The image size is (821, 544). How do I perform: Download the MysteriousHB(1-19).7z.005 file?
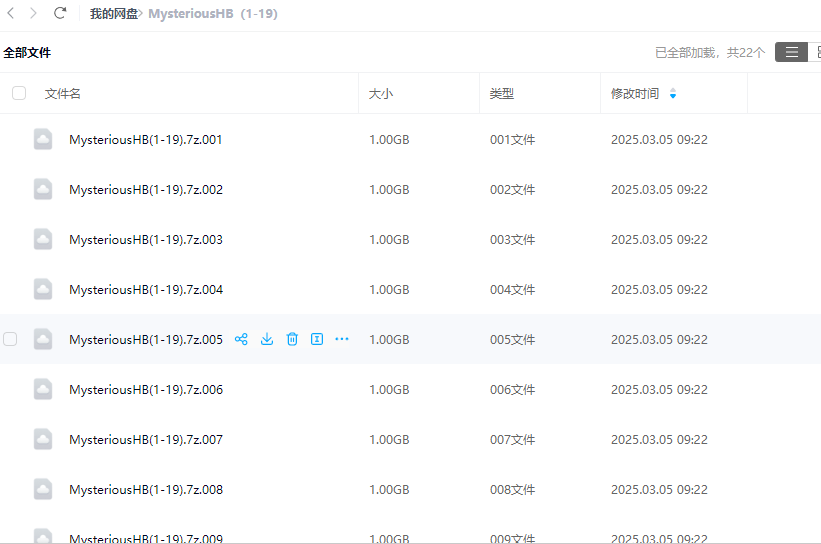pyautogui.click(x=267, y=339)
